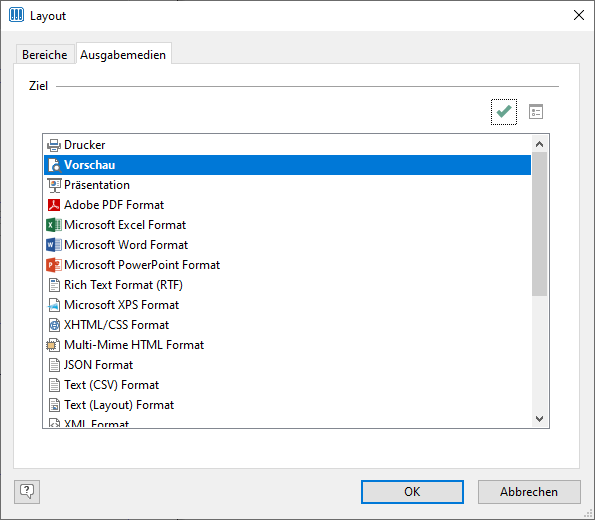Viewport: 595px width, 520px height.
Task: Click the Präsentation icon
Action: tap(54, 185)
